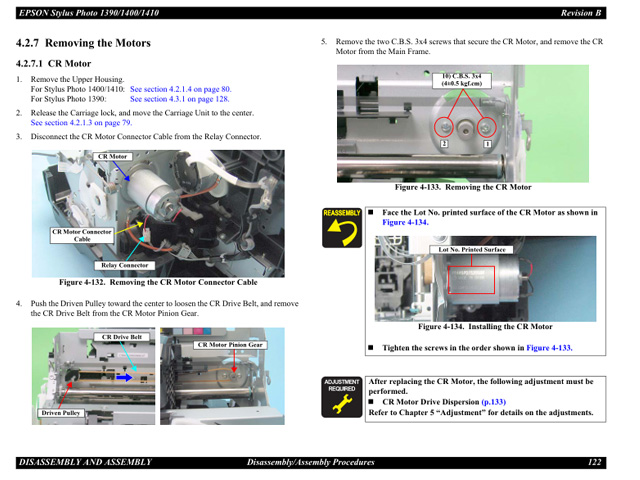Click the 'Relay Connector' callout label
The width and height of the screenshot is (640, 480).
[x=125, y=266]
